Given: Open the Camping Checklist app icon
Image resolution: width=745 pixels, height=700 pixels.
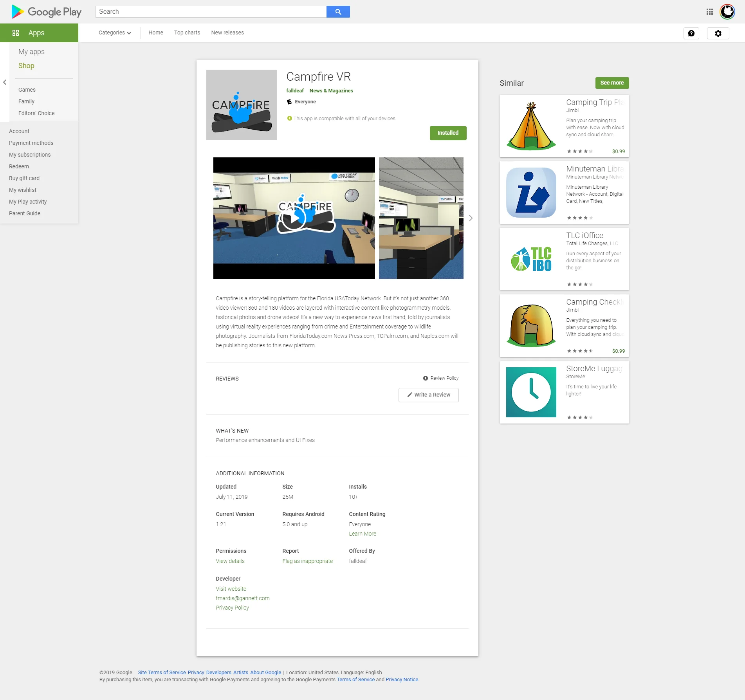Looking at the screenshot, I should pyautogui.click(x=531, y=326).
